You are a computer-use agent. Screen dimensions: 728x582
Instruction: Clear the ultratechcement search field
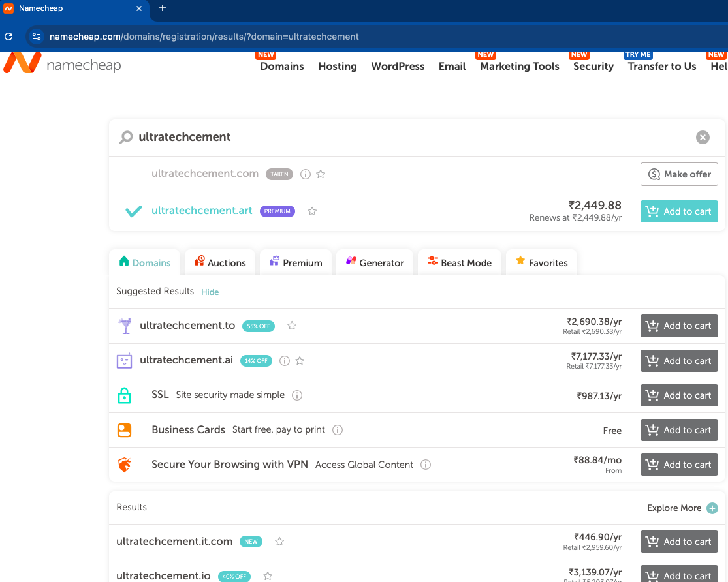[x=703, y=137]
